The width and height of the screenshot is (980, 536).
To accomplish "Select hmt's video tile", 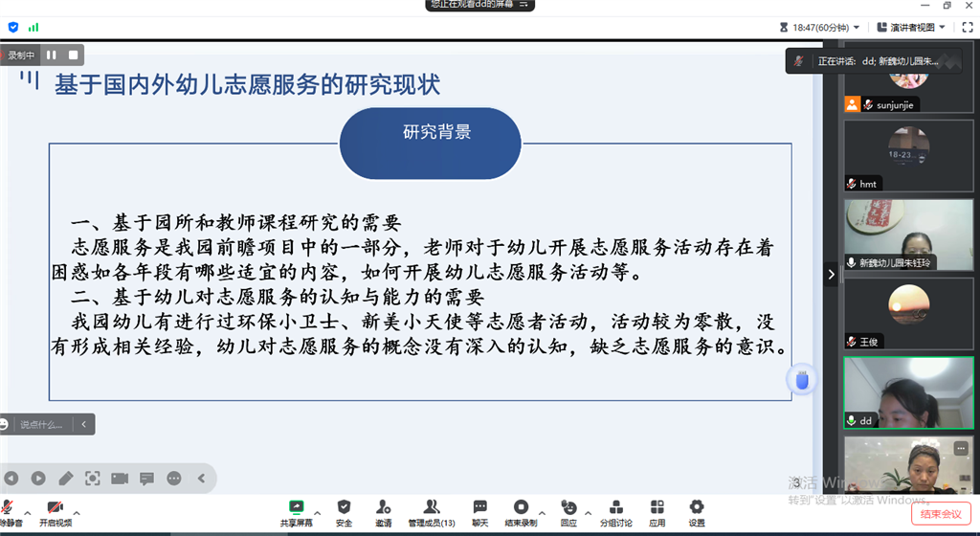I will coord(908,156).
